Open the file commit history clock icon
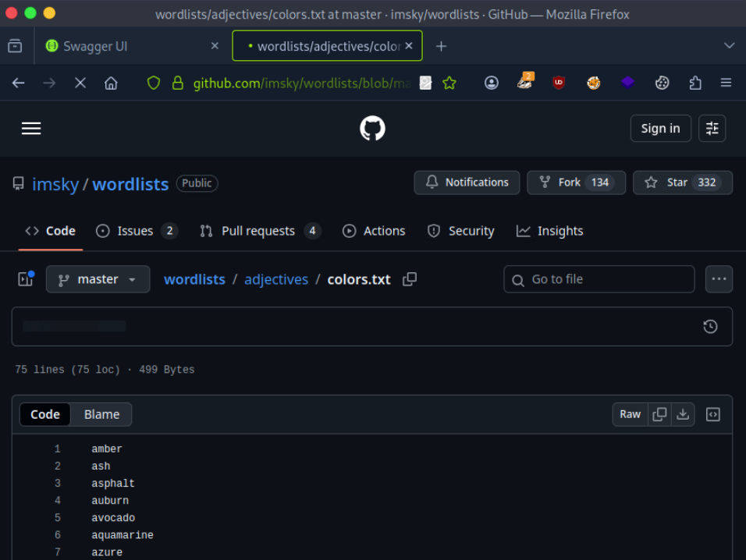The image size is (746, 560). tap(710, 327)
